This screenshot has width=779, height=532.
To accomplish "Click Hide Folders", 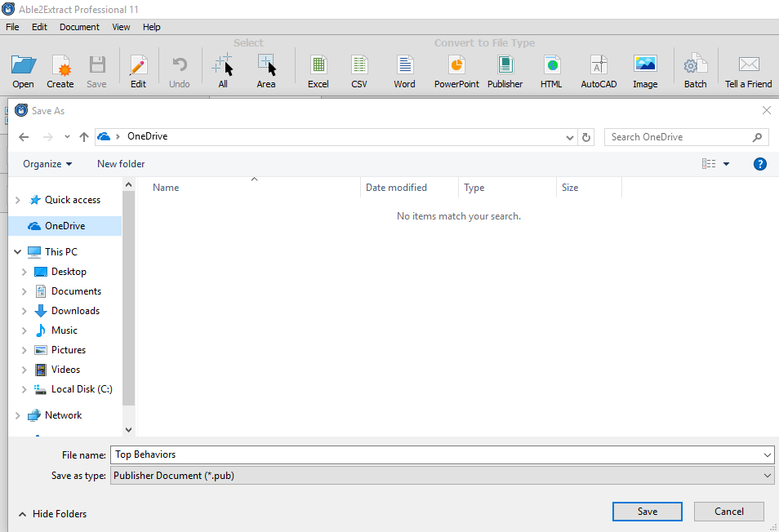I will [x=52, y=514].
